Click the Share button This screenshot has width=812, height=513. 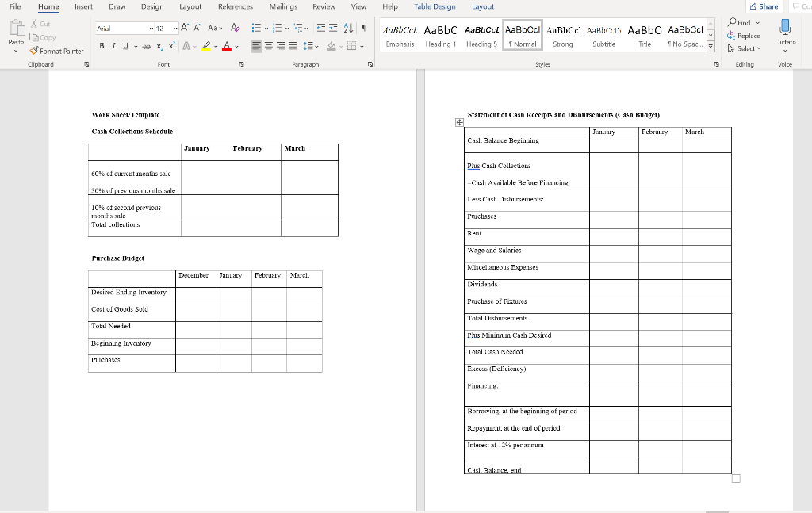(764, 6)
